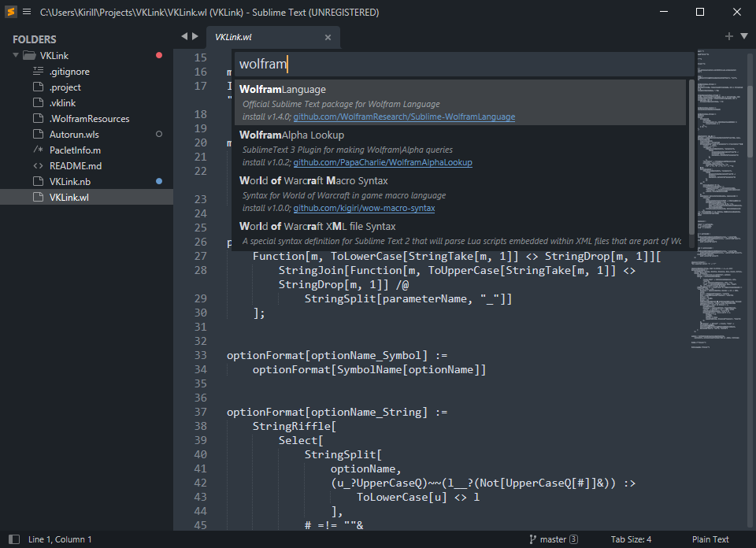This screenshot has height=548, width=756.
Task: Click line number 33 in the gutter
Action: (201, 355)
